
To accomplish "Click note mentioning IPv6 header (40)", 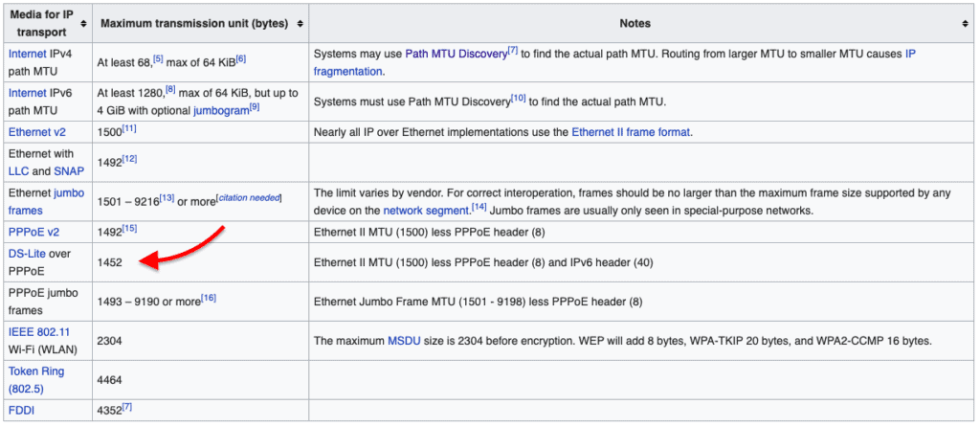I will tap(483, 262).
